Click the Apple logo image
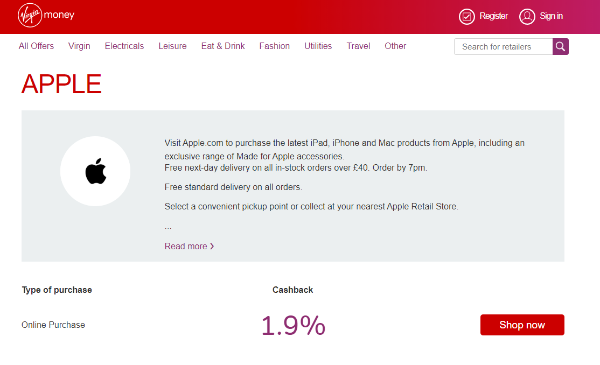The height and width of the screenshot is (365, 600). 95,171
